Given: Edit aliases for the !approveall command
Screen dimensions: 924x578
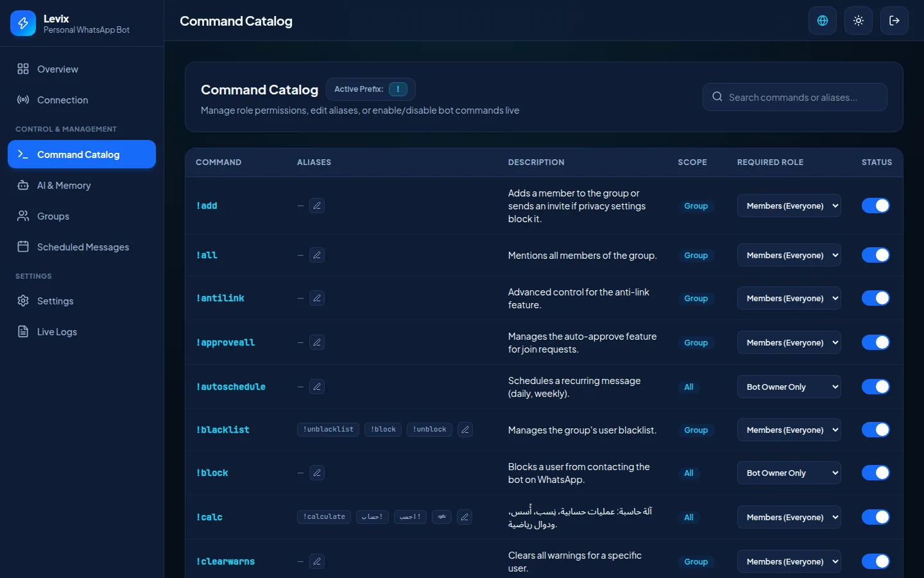Looking at the screenshot, I should [317, 342].
